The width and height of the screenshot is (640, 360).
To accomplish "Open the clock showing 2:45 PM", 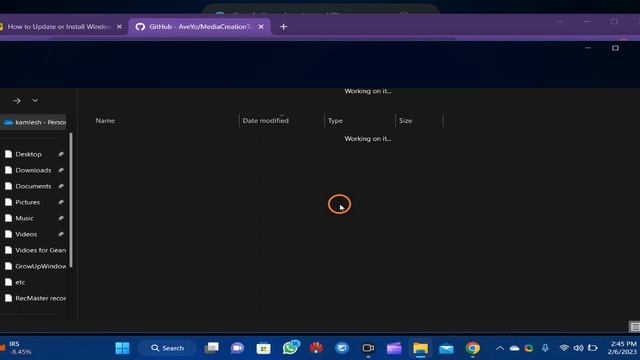I will pyautogui.click(x=623, y=348).
